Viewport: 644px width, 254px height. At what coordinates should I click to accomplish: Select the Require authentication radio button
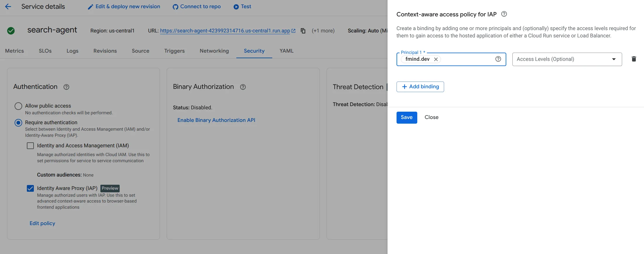18,122
